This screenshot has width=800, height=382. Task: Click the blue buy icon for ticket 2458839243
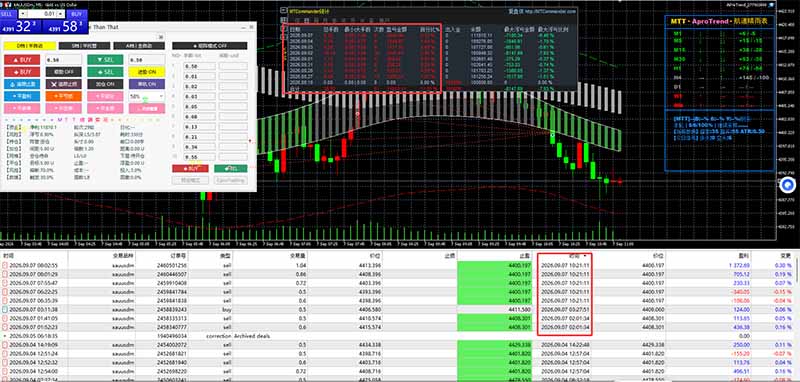[x=5, y=309]
